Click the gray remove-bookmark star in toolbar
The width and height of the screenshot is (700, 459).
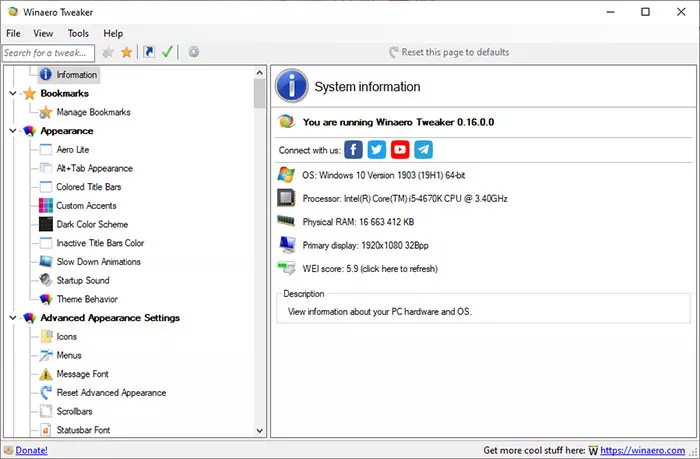tap(108, 52)
